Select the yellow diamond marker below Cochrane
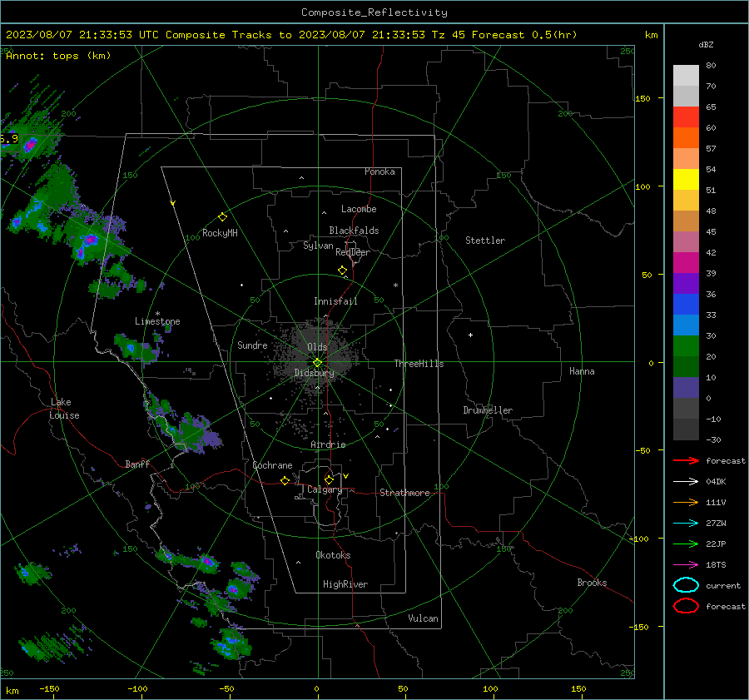 click(x=285, y=480)
